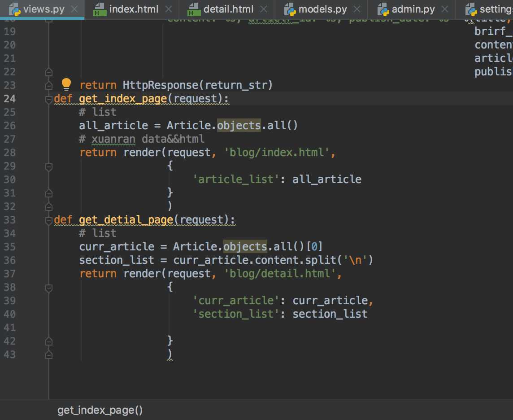Toggle fold end marker at line 32

tap(49, 207)
